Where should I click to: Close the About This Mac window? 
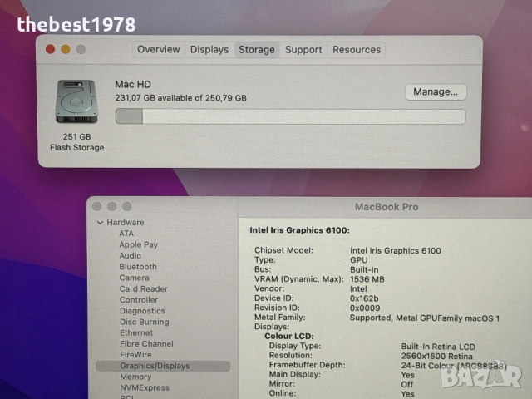50,50
